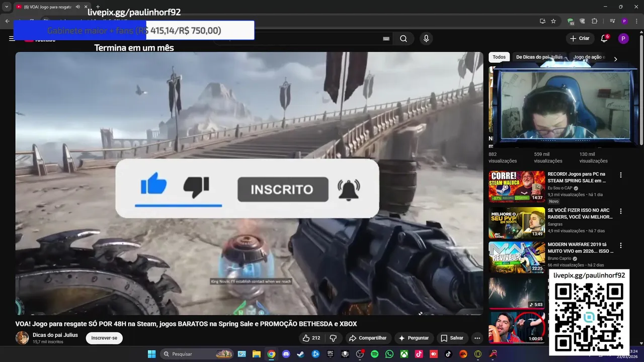644x362 pixels.
Task: Select the Todos filter chip
Action: click(499, 57)
